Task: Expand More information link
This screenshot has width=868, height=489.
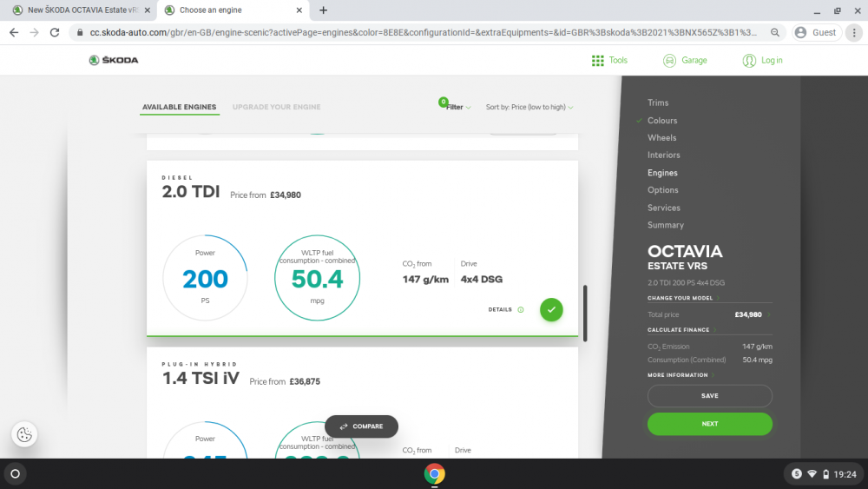Action: 681,375
